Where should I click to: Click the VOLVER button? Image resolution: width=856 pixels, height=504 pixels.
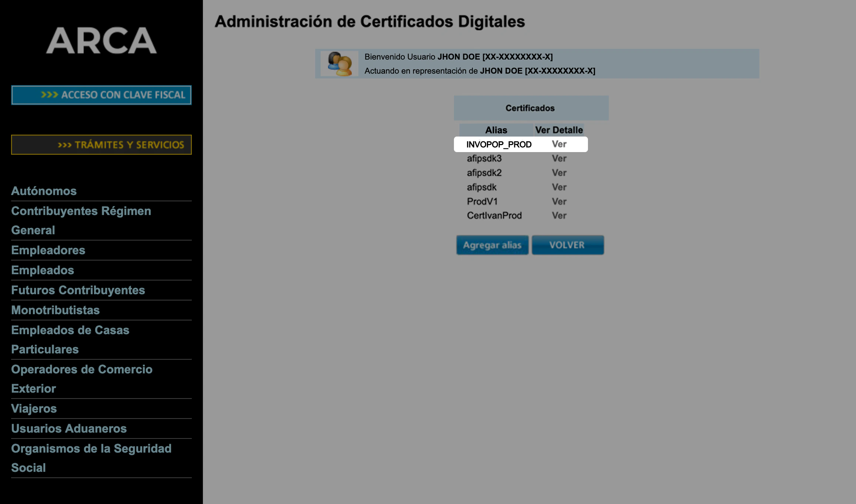pyautogui.click(x=568, y=245)
